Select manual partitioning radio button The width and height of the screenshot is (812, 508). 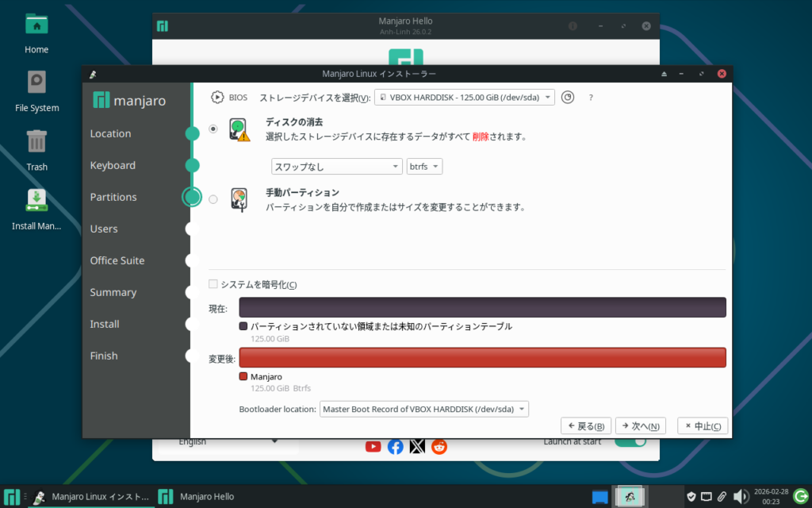[x=213, y=199]
